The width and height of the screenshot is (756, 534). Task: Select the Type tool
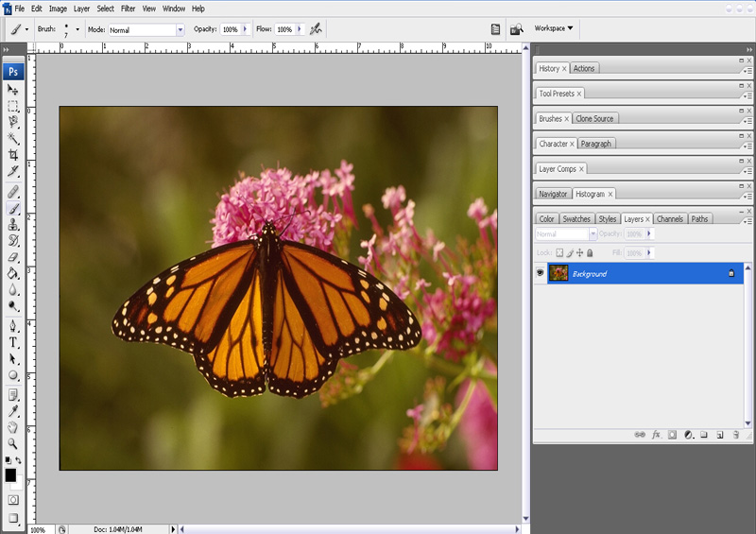[x=13, y=342]
